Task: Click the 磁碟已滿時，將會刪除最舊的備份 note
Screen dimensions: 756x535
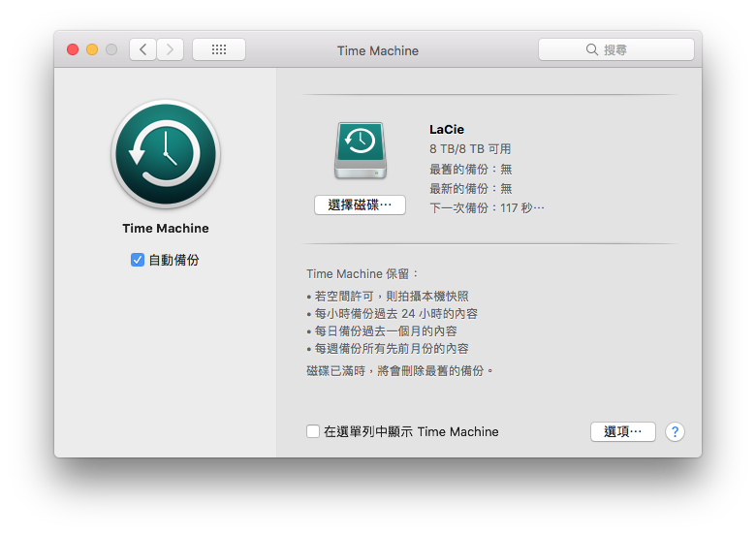Action: coord(399,370)
